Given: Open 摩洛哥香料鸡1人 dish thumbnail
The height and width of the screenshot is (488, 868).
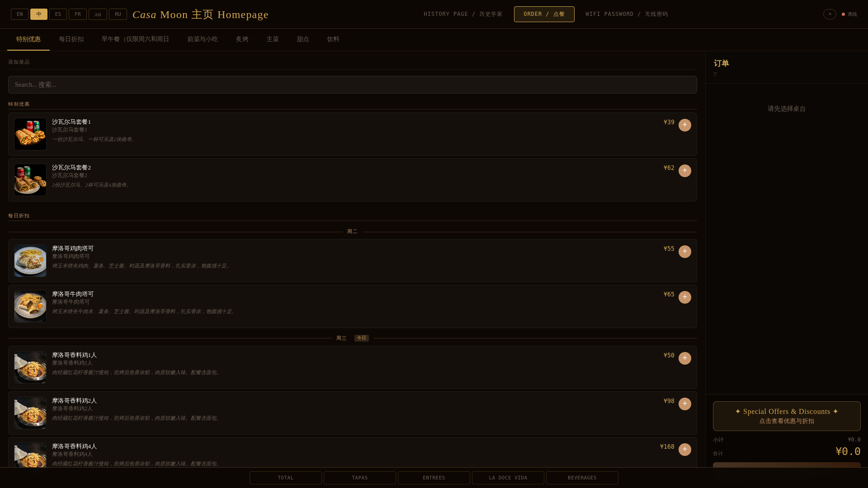Looking at the screenshot, I should (x=30, y=367).
